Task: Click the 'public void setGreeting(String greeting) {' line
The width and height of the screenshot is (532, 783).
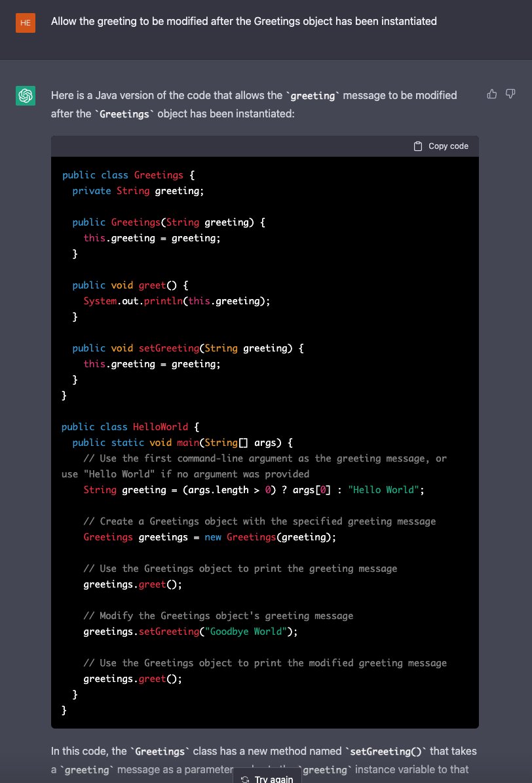Action: pos(188,348)
